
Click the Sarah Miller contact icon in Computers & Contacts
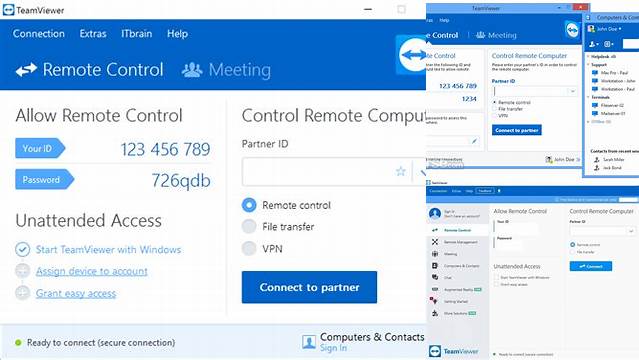point(597,159)
